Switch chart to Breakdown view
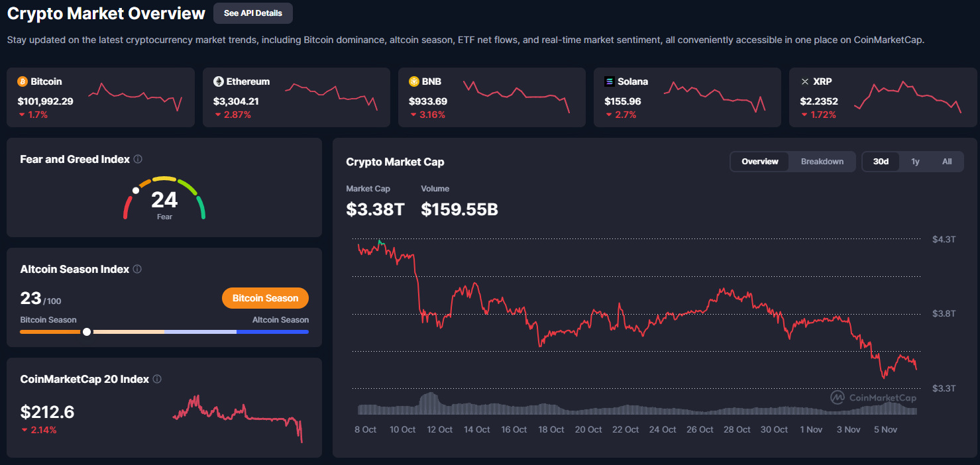Screen dimensions: 980x465 click(x=822, y=162)
